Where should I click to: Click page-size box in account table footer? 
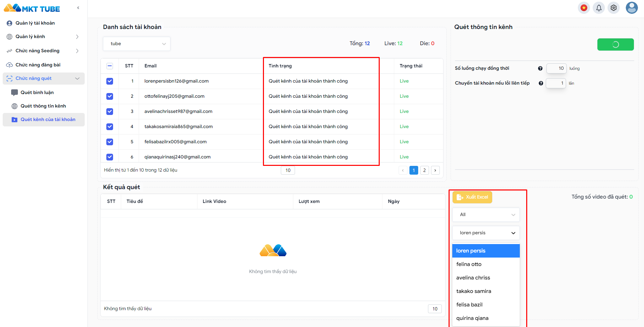pyautogui.click(x=288, y=171)
